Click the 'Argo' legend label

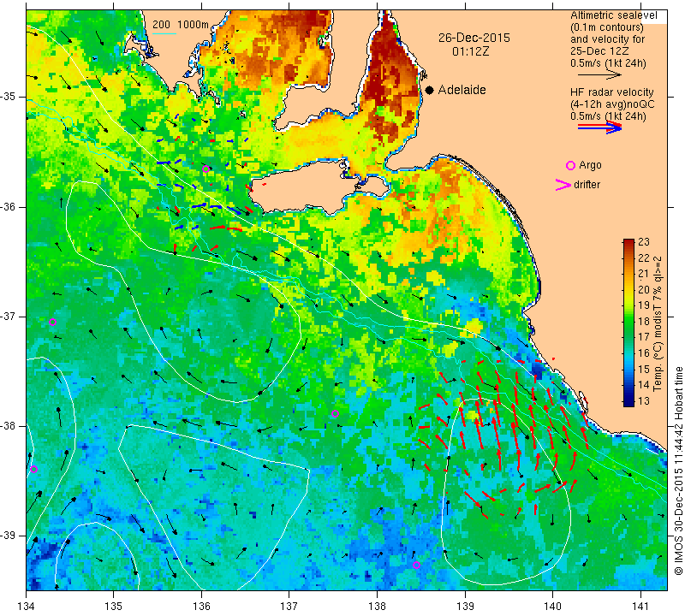590,165
